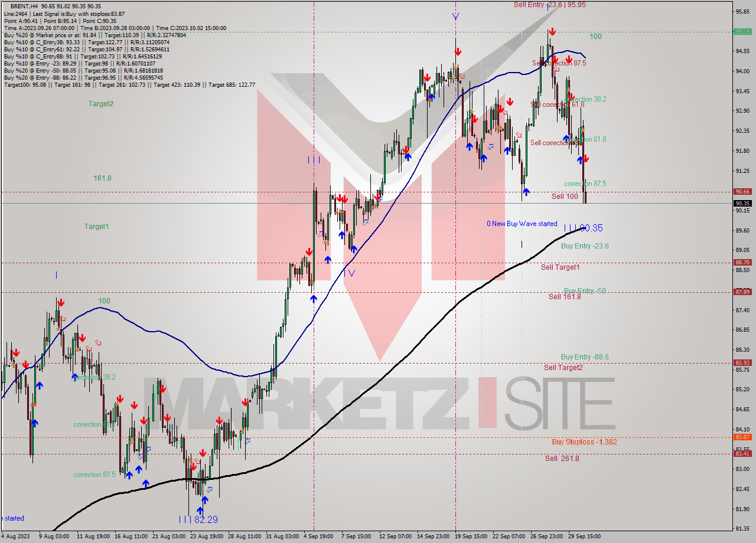Click the '4 Aug 2023' date label
The image size is (756, 543).
point(15,537)
